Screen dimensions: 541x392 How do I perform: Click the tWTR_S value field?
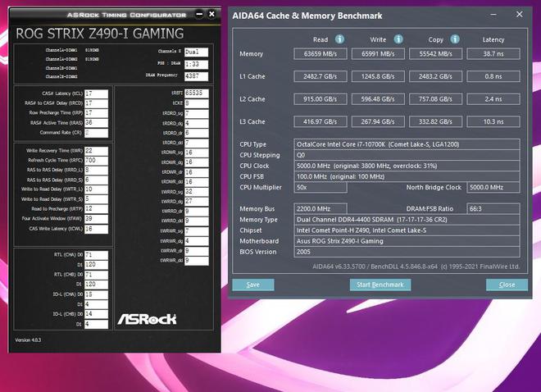pos(96,199)
